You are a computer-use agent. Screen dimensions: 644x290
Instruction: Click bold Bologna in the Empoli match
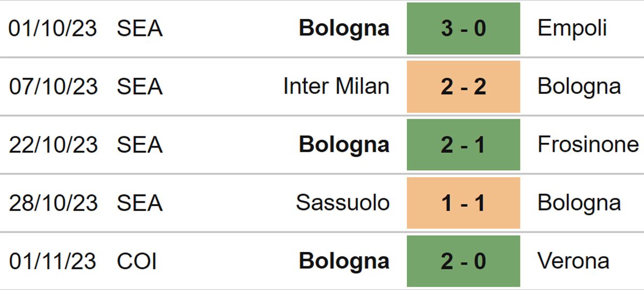pyautogui.click(x=344, y=28)
